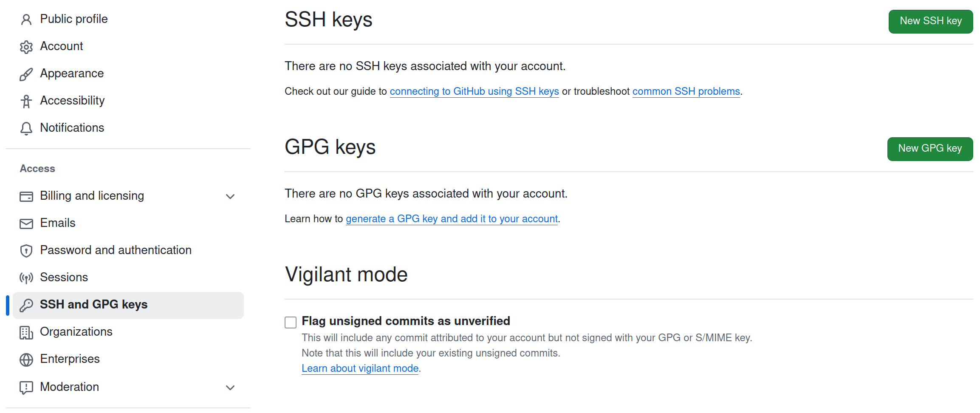This screenshot has width=980, height=413.
Task: Click the Enterprises globe icon
Action: (26, 359)
